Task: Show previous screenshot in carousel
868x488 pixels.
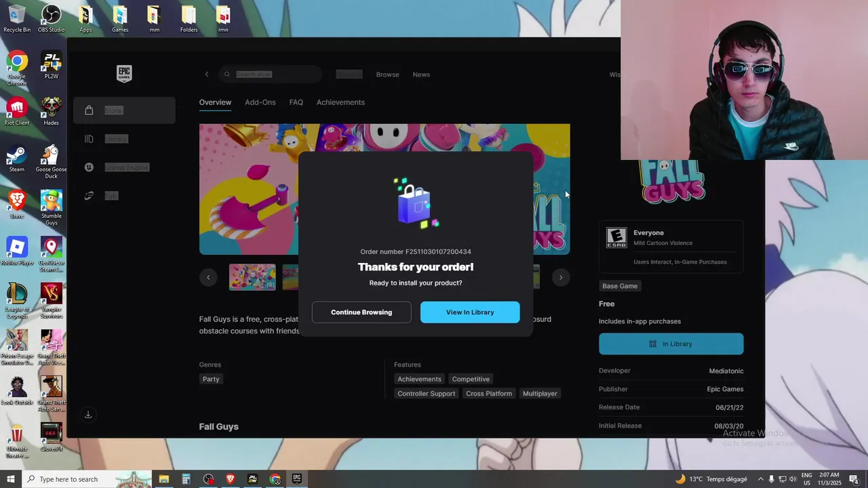Action: [208, 277]
